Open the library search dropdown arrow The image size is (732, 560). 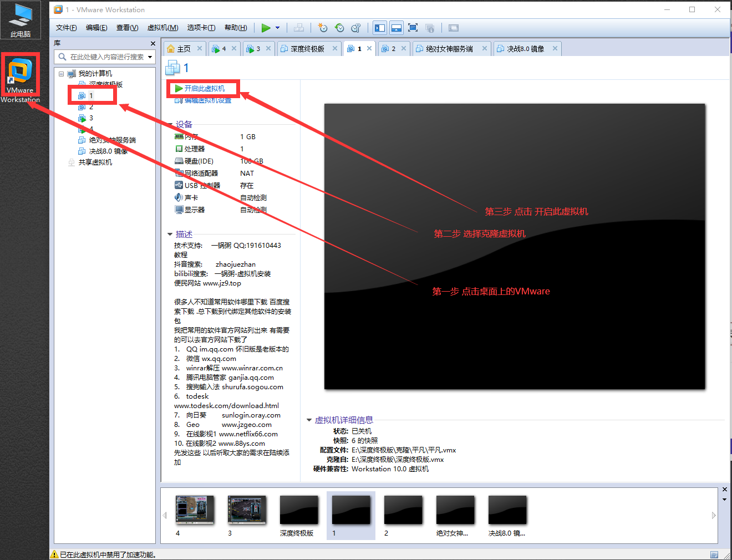[x=150, y=57]
